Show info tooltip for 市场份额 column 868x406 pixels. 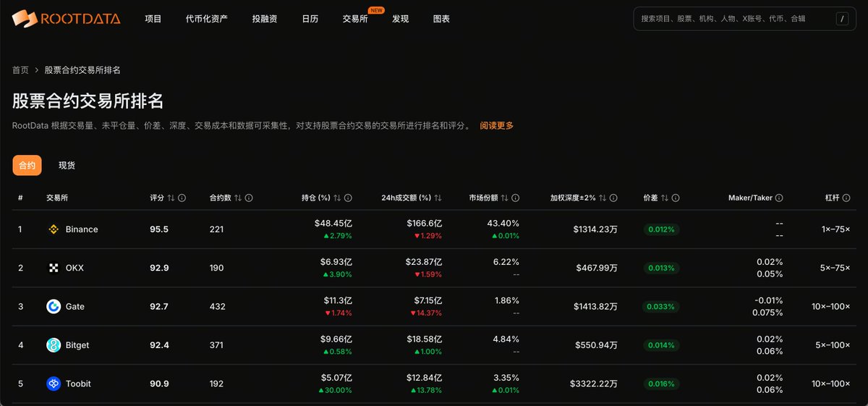pos(515,198)
